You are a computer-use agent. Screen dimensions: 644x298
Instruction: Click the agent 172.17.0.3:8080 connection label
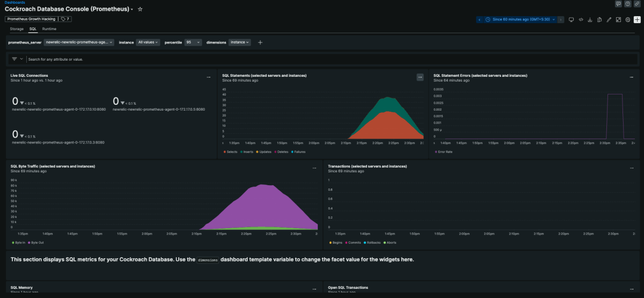tap(58, 143)
